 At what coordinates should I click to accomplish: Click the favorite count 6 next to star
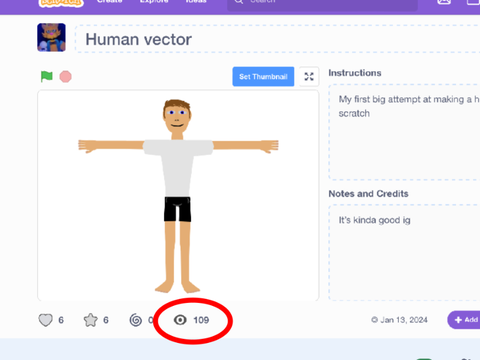(106, 320)
